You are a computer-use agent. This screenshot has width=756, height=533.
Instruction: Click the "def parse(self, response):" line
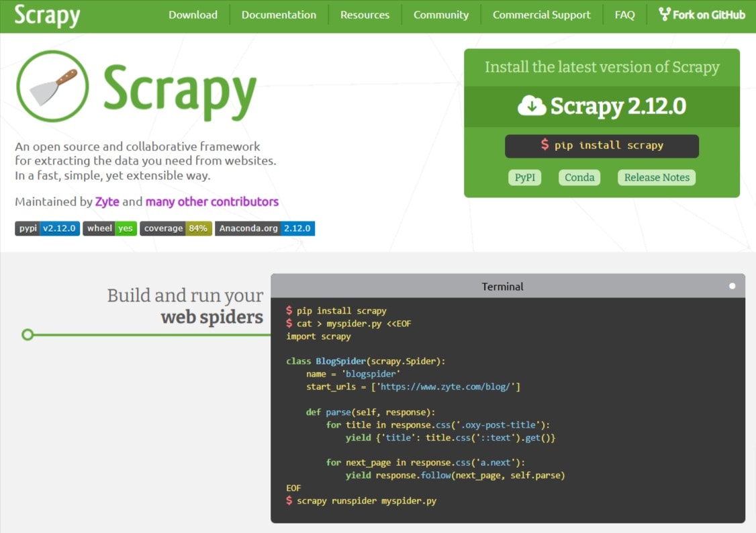[371, 412]
